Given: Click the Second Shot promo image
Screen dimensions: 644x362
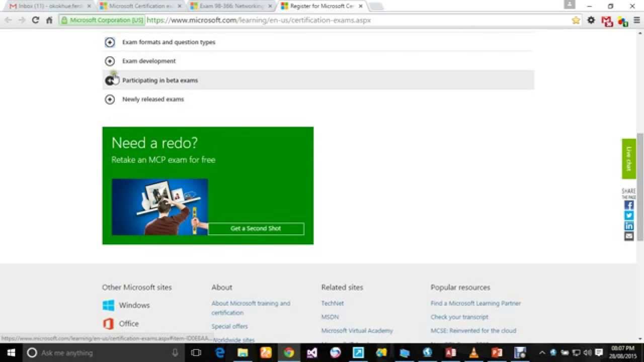Looking at the screenshot, I should pyautogui.click(x=159, y=207).
